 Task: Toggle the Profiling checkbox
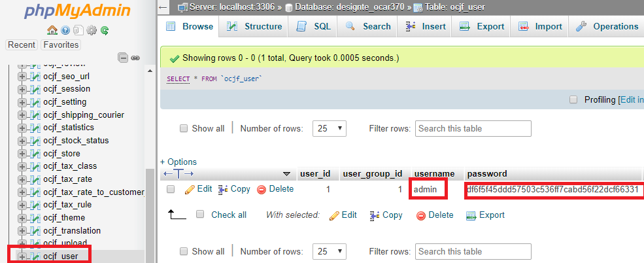573,99
